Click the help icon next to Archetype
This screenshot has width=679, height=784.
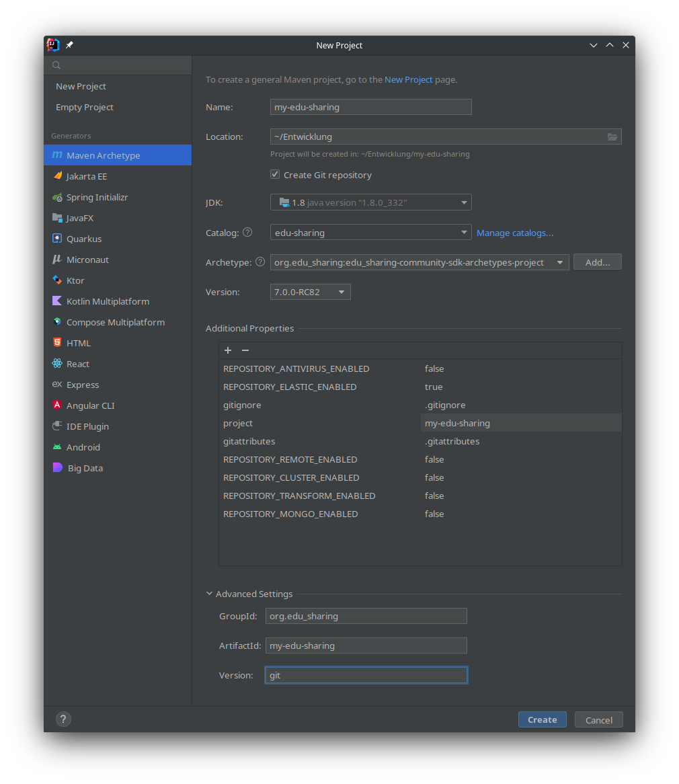tap(260, 262)
